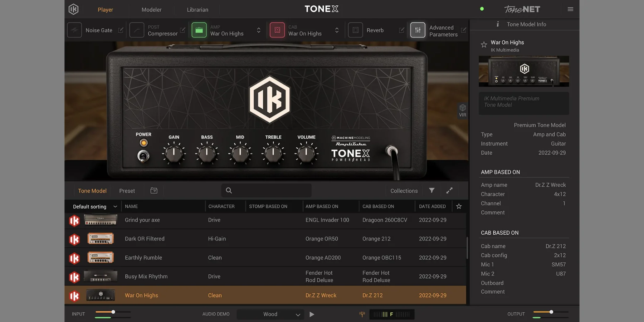Open the Wood audio demo dropdown
Viewport: 644px width, 322px height.
coord(270,314)
